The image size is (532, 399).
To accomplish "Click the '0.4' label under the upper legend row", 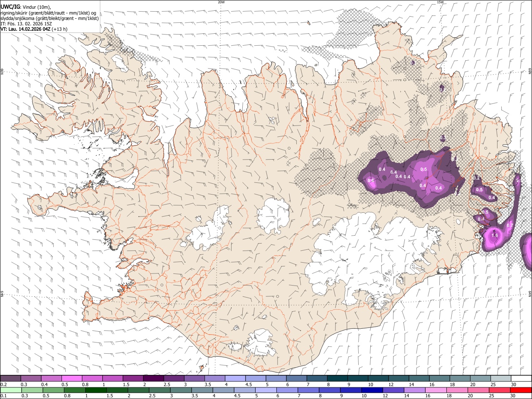I will 44,384.
